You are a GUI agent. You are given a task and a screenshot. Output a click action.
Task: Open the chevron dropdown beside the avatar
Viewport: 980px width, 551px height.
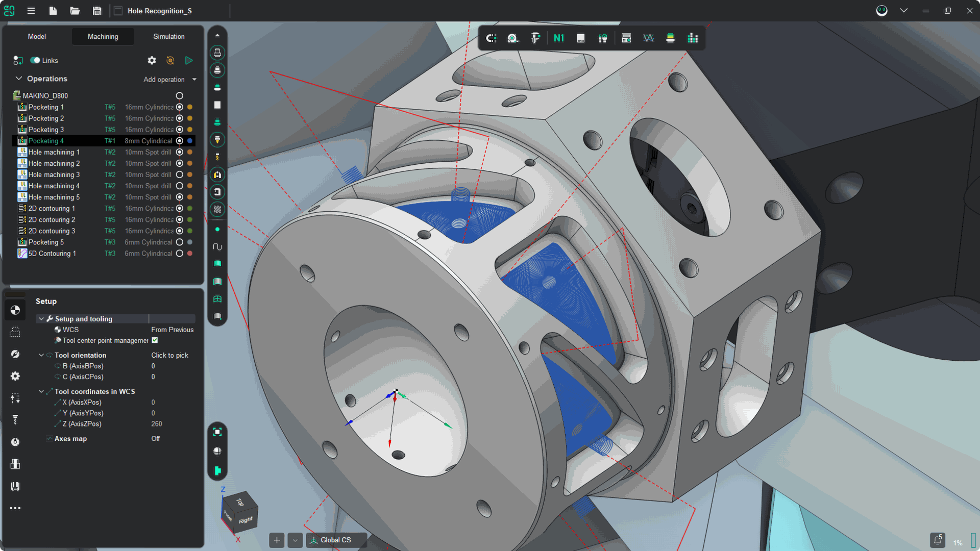coord(903,11)
